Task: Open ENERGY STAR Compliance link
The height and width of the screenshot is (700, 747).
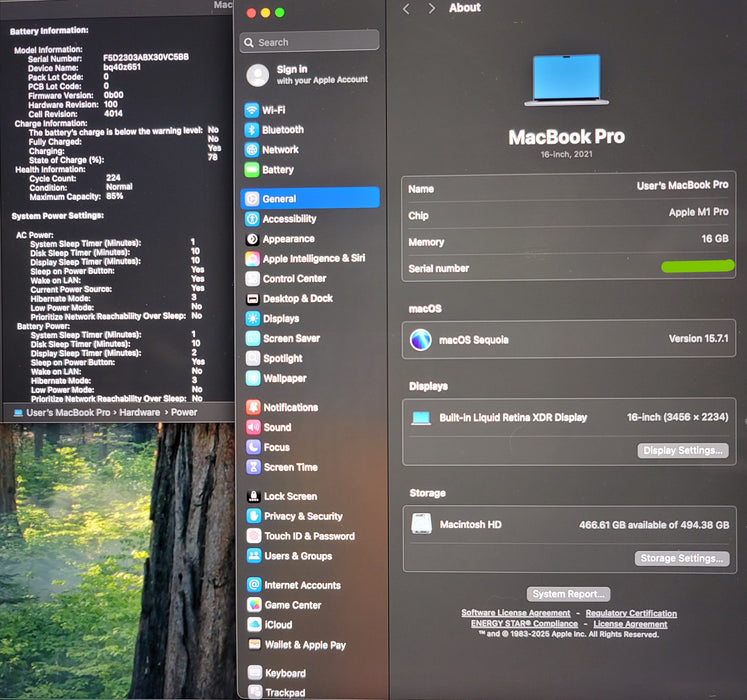Action: [524, 624]
